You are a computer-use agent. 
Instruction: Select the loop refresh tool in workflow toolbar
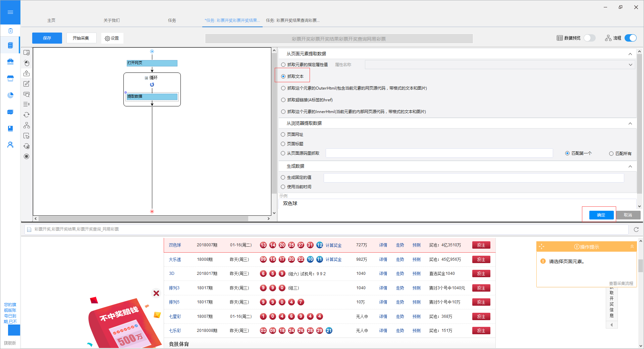pyautogui.click(x=26, y=115)
